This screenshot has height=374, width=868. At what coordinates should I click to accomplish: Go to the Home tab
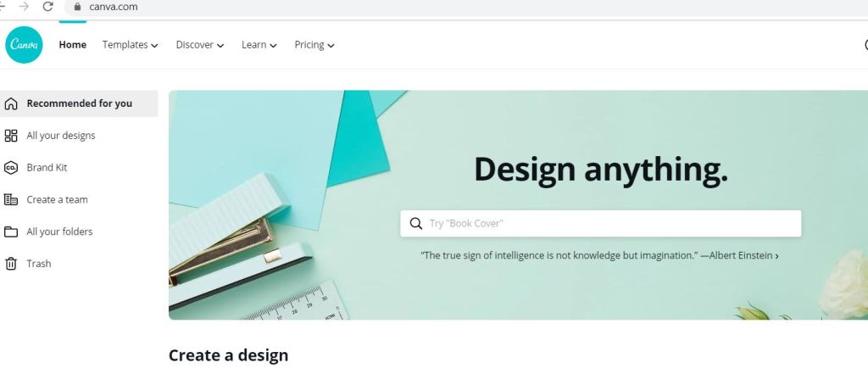point(73,45)
